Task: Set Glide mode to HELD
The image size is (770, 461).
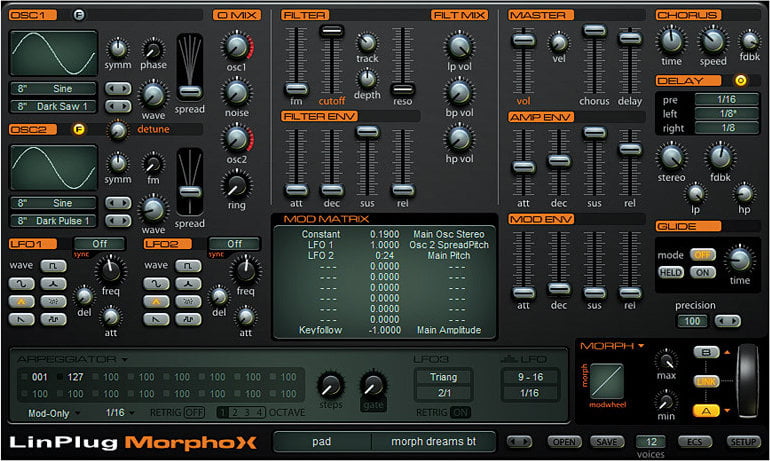Action: point(670,272)
